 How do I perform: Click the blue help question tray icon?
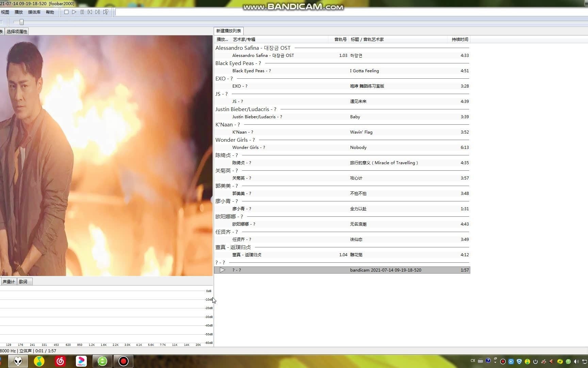click(488, 361)
